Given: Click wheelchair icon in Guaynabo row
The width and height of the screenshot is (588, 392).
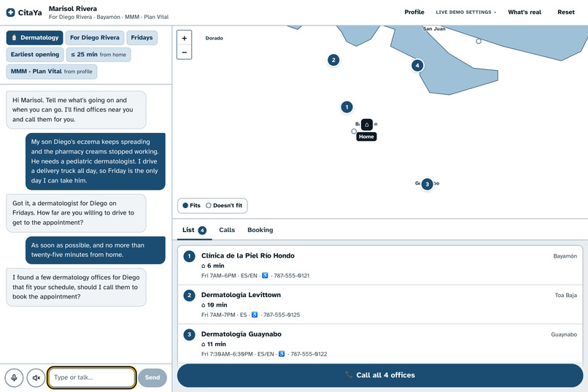Looking at the screenshot, I should [x=282, y=354].
